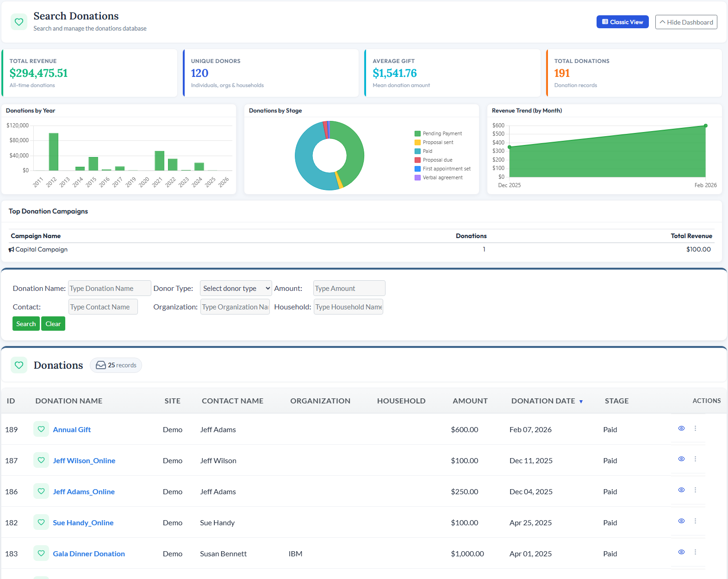
Task: Click the inbox icon in the 25 records badge
Action: (101, 365)
